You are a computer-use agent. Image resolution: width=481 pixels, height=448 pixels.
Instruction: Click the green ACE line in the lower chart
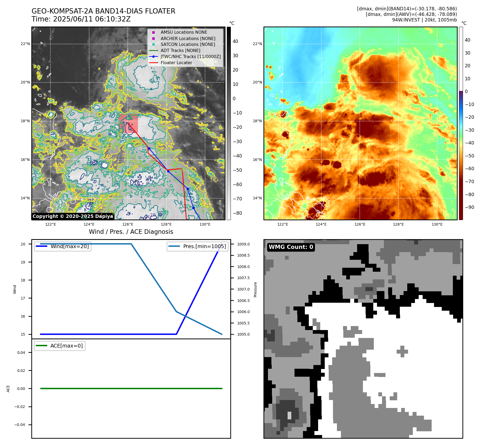pyautogui.click(x=131, y=388)
